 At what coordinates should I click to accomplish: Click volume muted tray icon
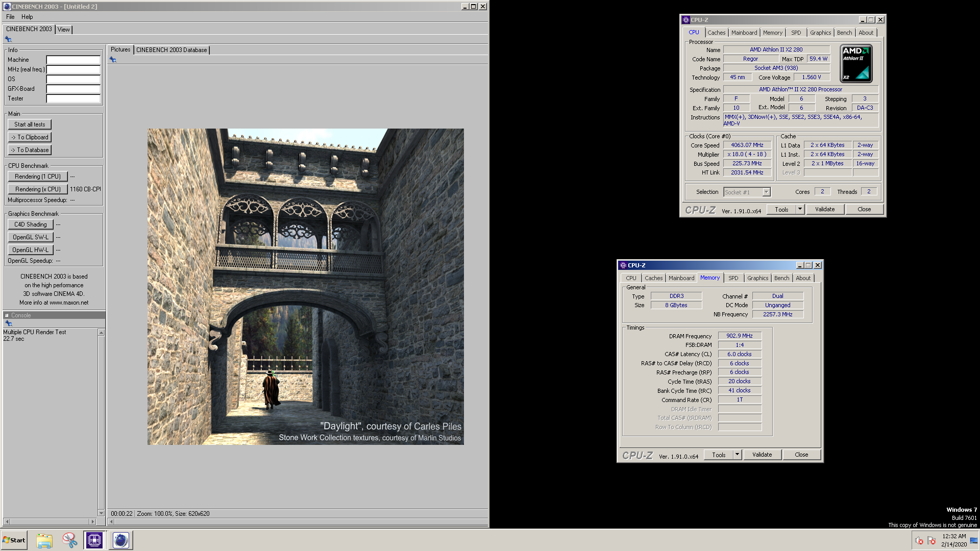click(919, 541)
